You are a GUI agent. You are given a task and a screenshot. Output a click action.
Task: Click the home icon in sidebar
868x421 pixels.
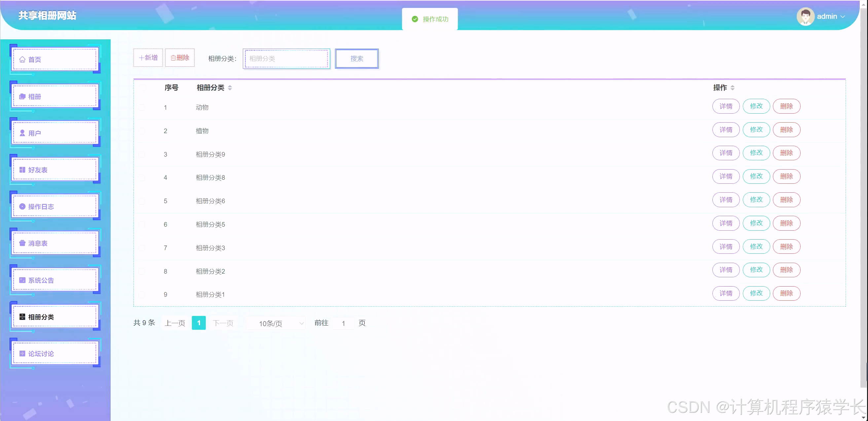coord(22,59)
